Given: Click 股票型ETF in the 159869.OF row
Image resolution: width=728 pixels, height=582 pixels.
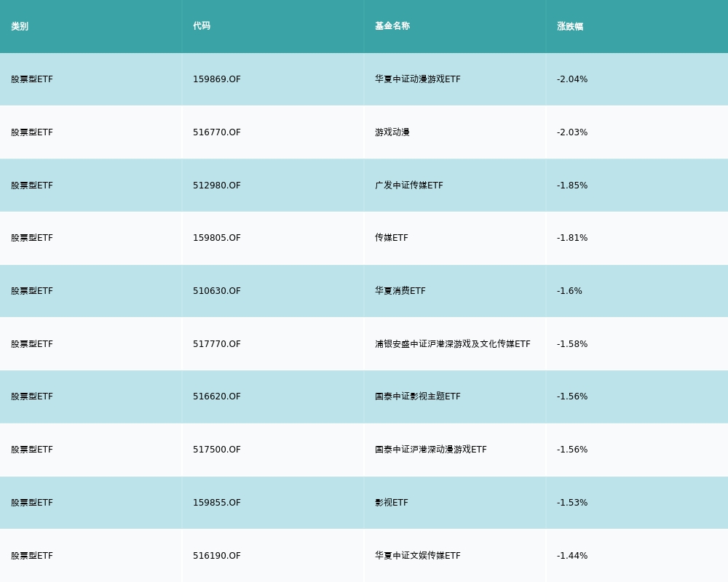Looking at the screenshot, I should click(x=32, y=79).
